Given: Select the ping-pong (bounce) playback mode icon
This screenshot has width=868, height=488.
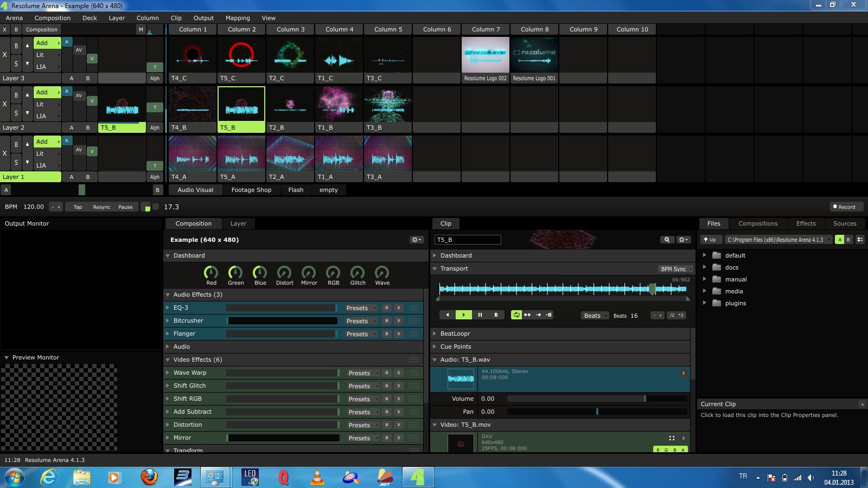Looking at the screenshot, I should pyautogui.click(x=527, y=315).
